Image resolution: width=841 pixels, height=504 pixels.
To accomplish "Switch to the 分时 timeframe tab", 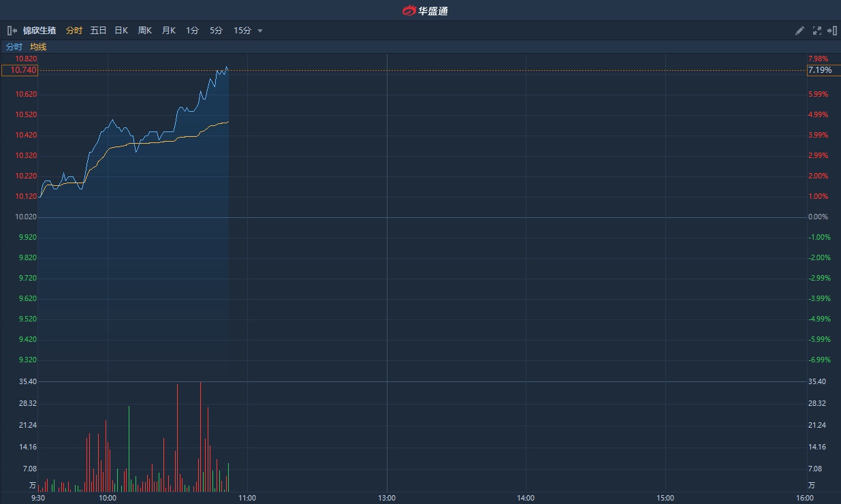I will (74, 31).
